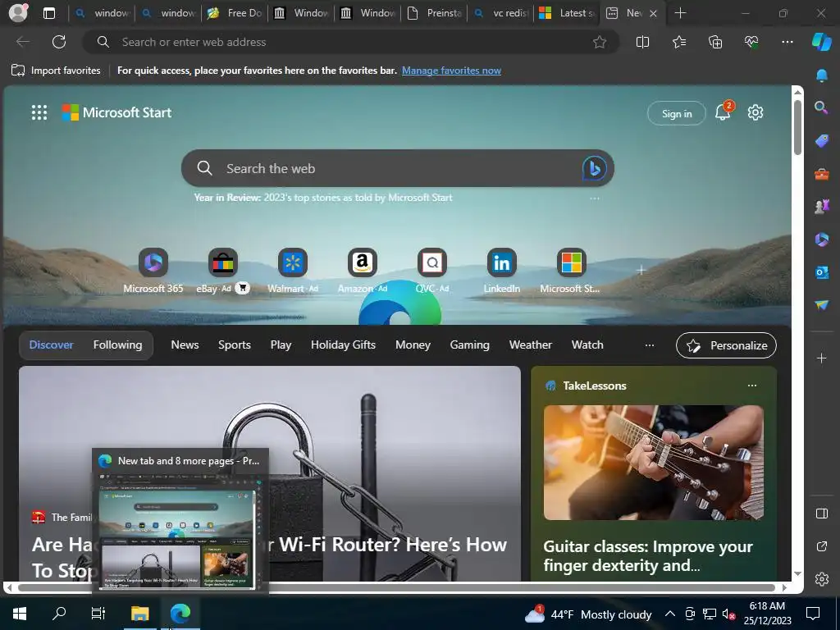The height and width of the screenshot is (630, 840).
Task: Click Manage favorites now link
Action: pos(451,71)
